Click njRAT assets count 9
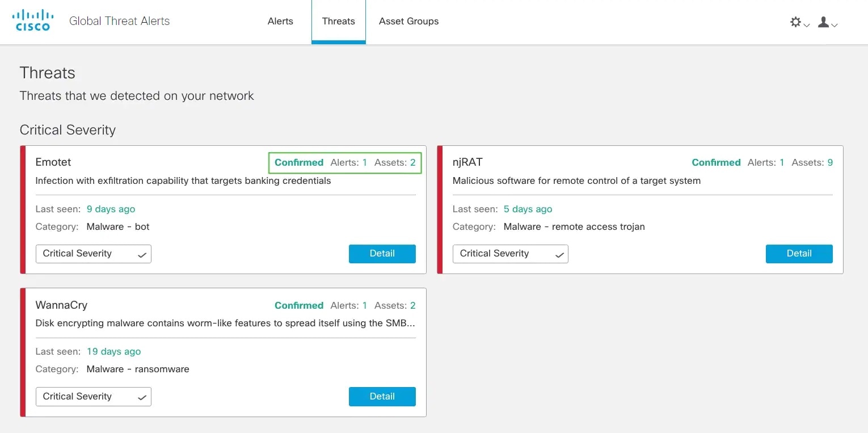This screenshot has width=868, height=433. click(x=830, y=162)
